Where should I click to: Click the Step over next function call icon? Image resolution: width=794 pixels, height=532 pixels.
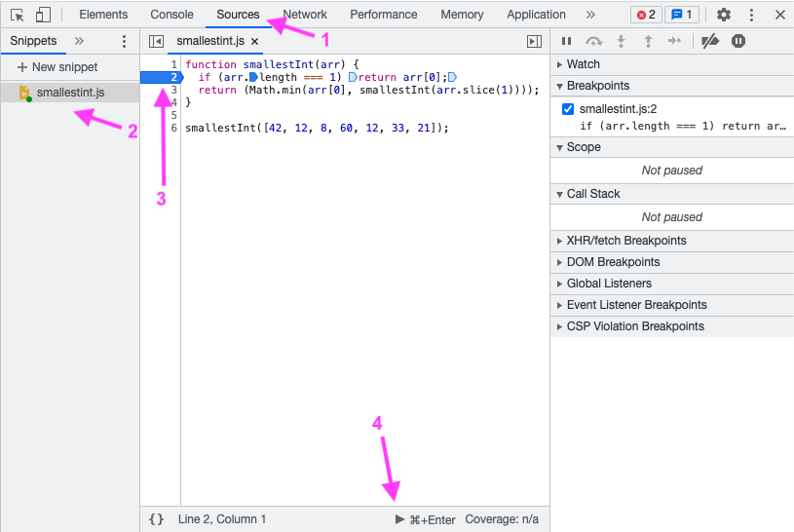click(x=594, y=41)
